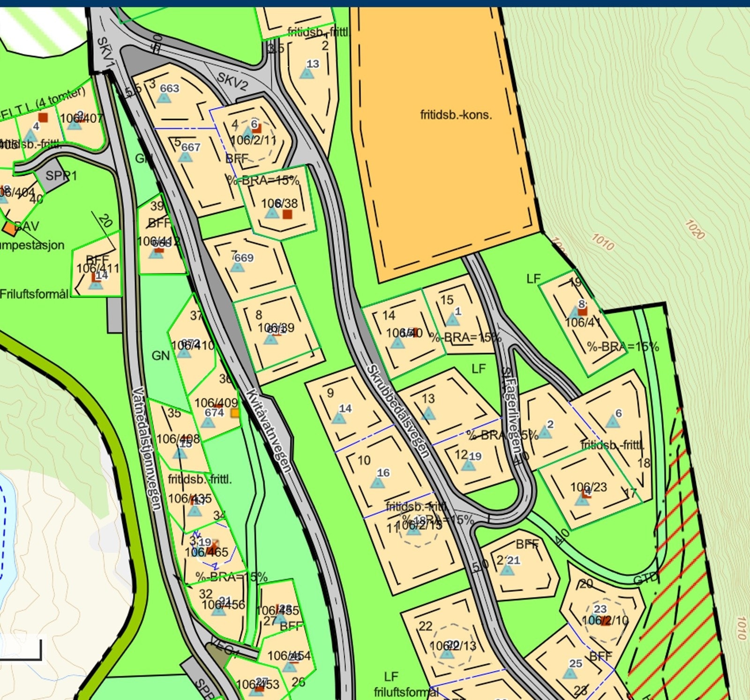Select the parcel label 106/409
The width and height of the screenshot is (750, 700).
(216, 403)
